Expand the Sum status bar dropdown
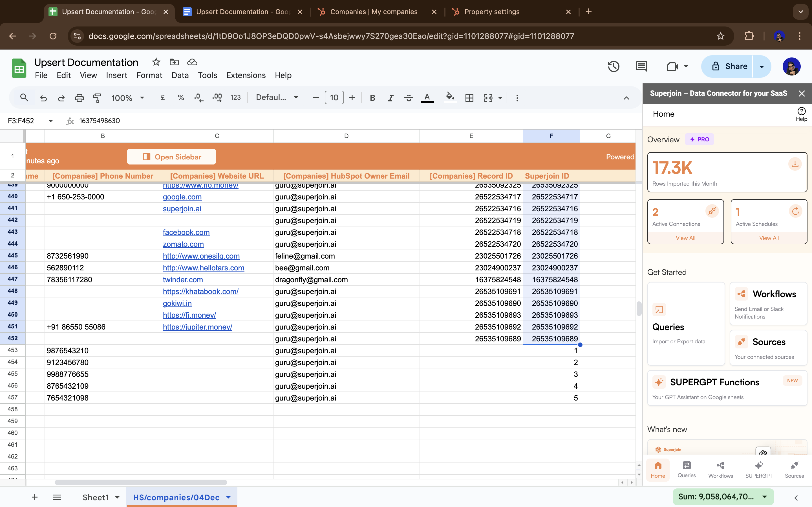 tap(765, 497)
